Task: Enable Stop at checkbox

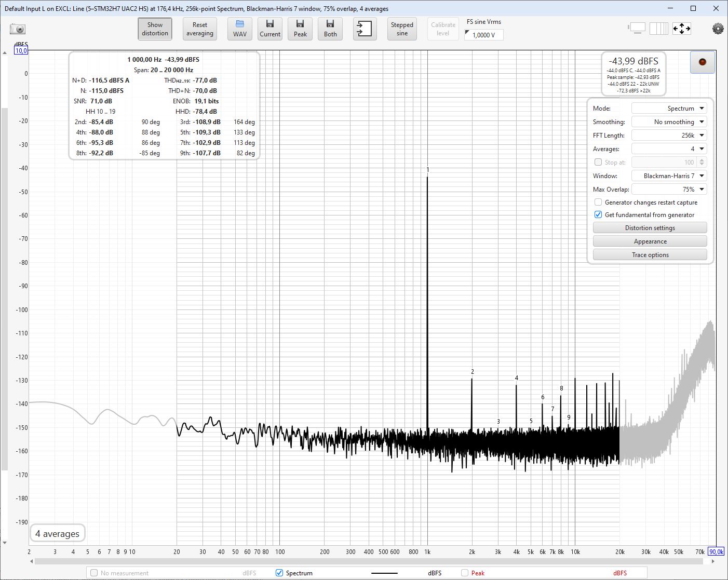Action: click(598, 163)
